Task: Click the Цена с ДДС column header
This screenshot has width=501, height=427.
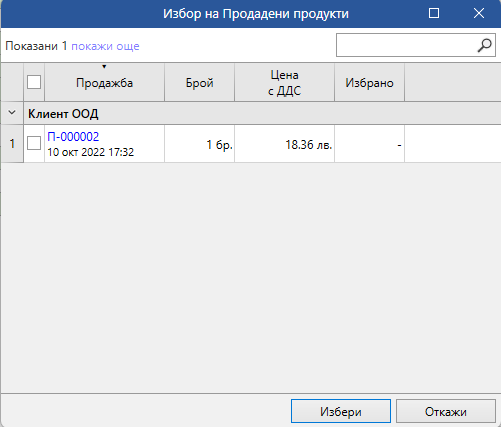Action: 284,82
